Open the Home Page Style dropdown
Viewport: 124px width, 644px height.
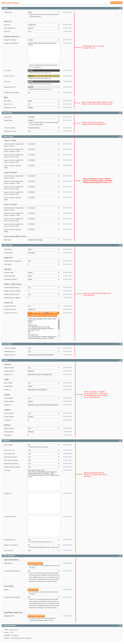pyautogui.click(x=44, y=128)
